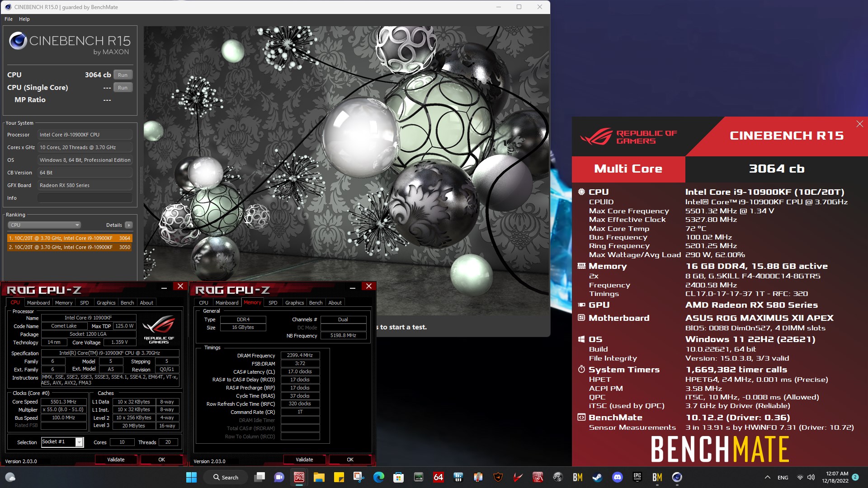Click the Cinebench R15 logo icon
The height and width of the screenshot is (488, 868).
(x=18, y=41)
